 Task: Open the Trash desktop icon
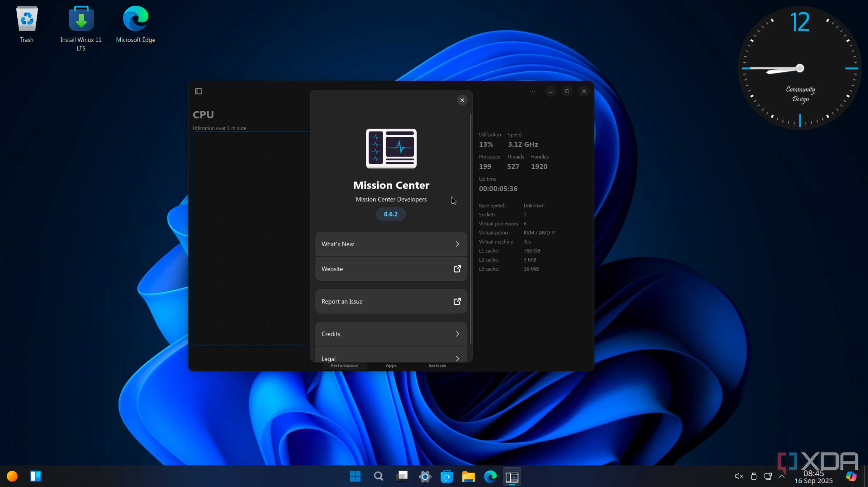coord(27,25)
